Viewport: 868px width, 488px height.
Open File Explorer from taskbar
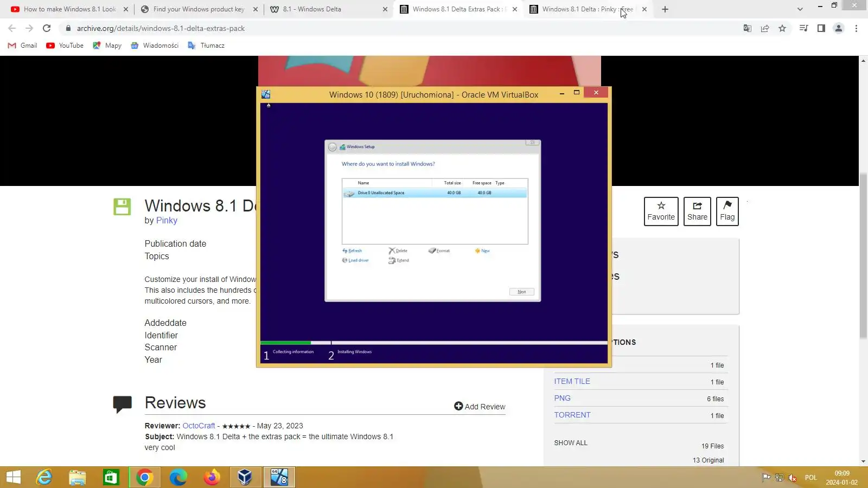[x=78, y=477]
